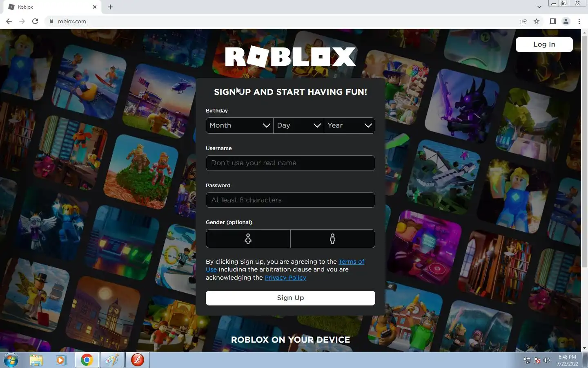The image size is (588, 368).
Task: Click the Sign Up button
Action: click(290, 298)
